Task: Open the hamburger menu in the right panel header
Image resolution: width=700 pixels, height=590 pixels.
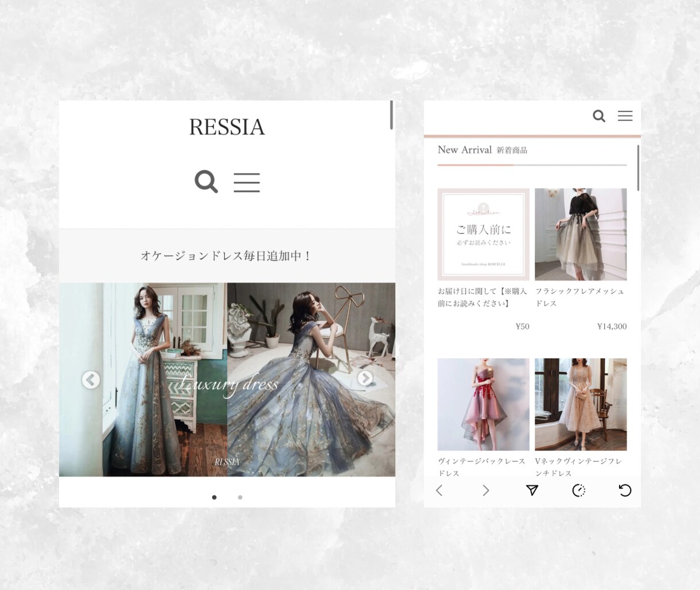Action: tap(625, 116)
